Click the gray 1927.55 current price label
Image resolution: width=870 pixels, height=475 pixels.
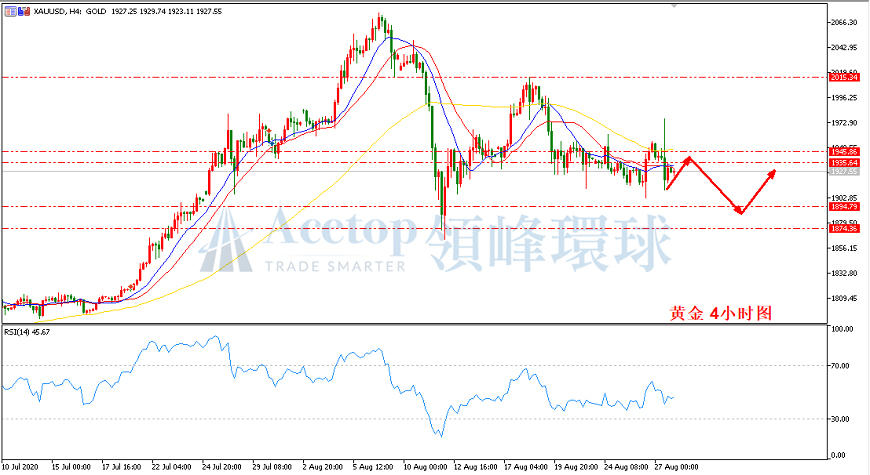[844, 171]
